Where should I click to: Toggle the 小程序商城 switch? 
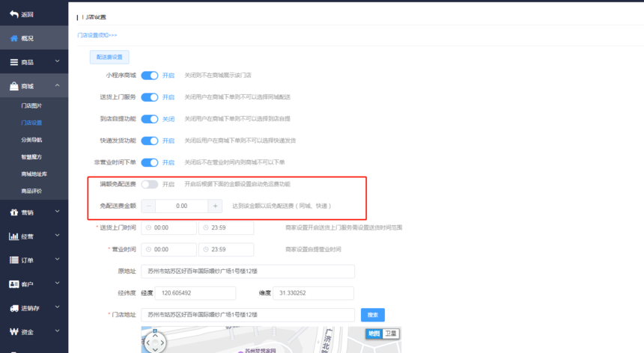[150, 76]
